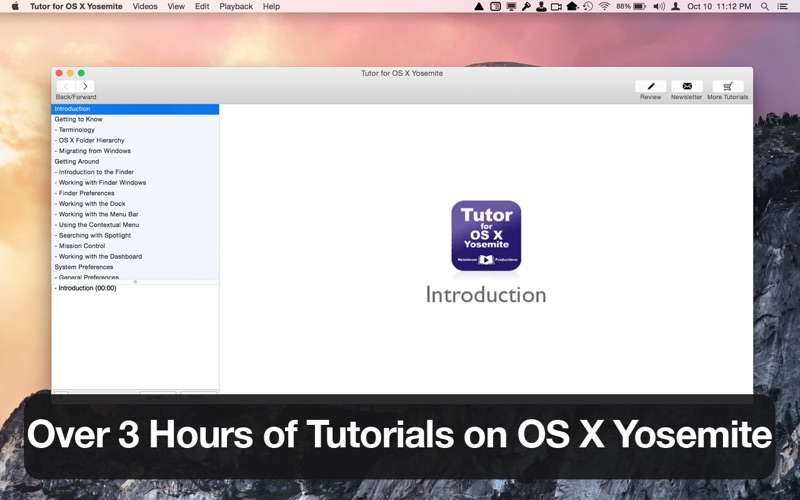Select the Getting Around section
This screenshot has width=800, height=500.
pyautogui.click(x=135, y=161)
